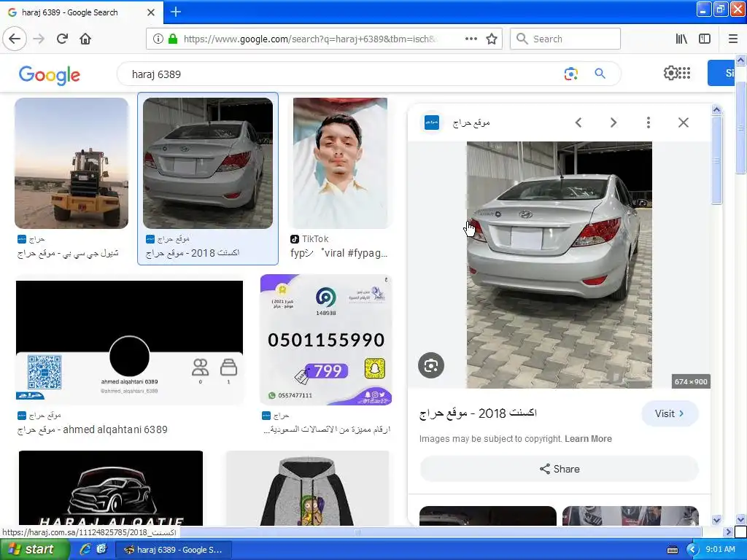
Task: Open the HARAJ ALQATIF car logo thumbnail
Action: pos(111,488)
